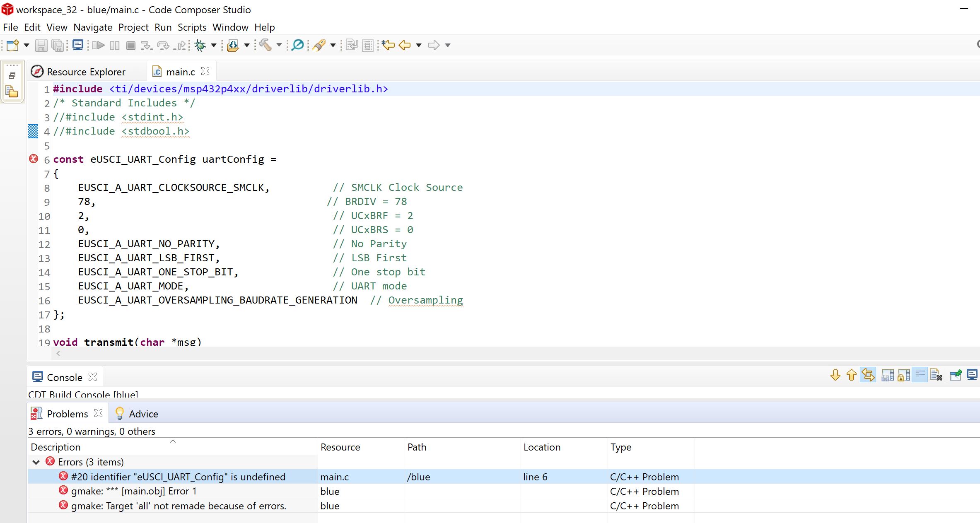Click the Build hammer icon

pos(266,45)
